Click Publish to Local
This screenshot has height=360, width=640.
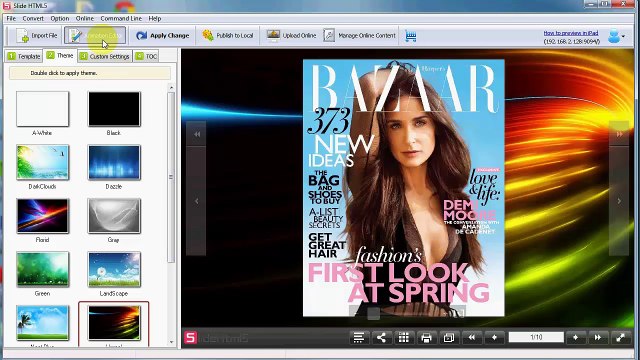(228, 36)
